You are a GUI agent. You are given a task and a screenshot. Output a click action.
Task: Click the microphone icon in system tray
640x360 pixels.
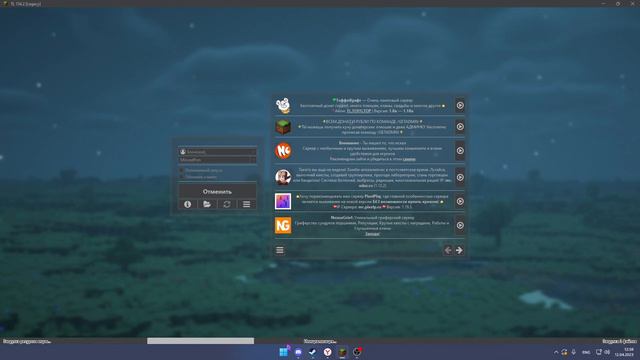[573, 352]
